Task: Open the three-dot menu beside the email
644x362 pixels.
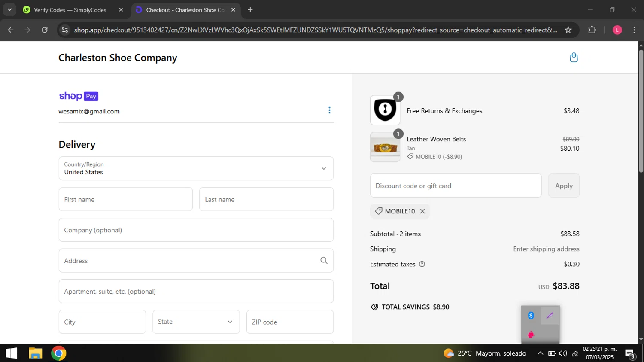Action: [x=329, y=110]
